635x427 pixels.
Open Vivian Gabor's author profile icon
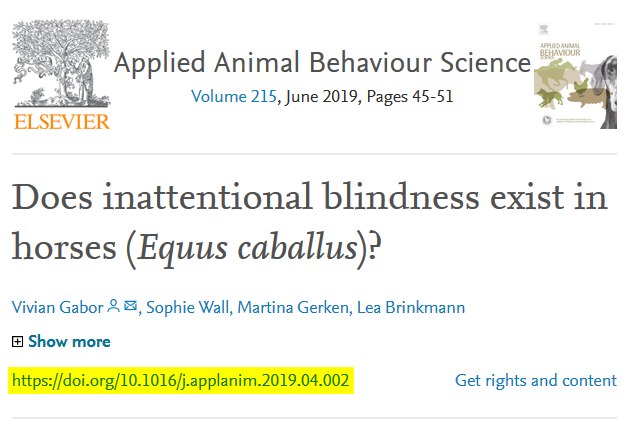pos(114,306)
